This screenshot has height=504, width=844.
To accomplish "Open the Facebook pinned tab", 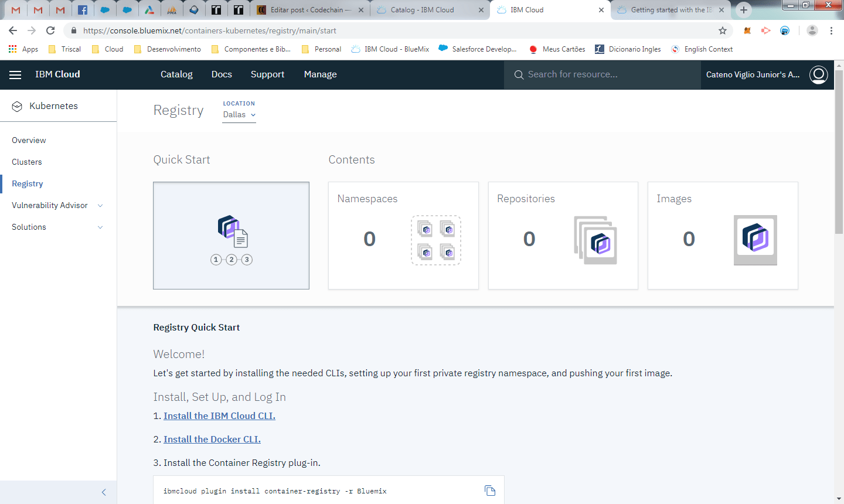I will (83, 10).
